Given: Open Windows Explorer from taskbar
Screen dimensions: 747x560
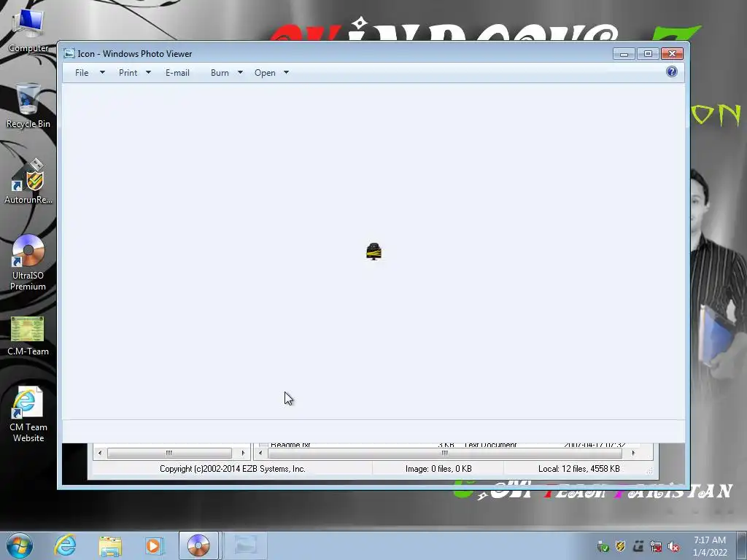Looking at the screenshot, I should (110, 545).
